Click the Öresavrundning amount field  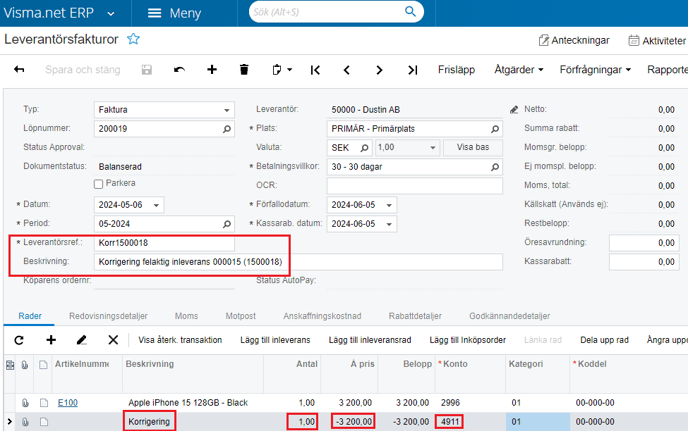click(x=644, y=243)
